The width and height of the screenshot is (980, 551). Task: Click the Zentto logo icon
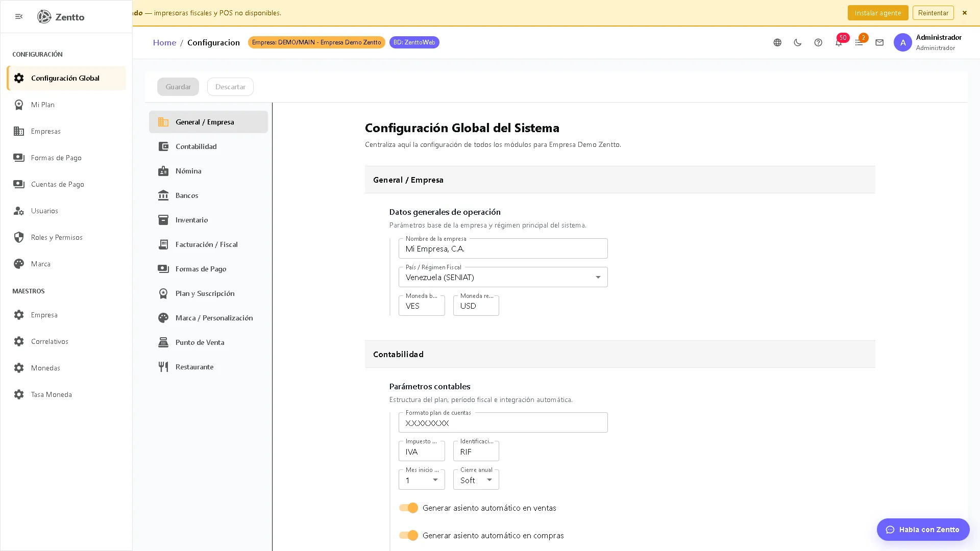point(44,17)
